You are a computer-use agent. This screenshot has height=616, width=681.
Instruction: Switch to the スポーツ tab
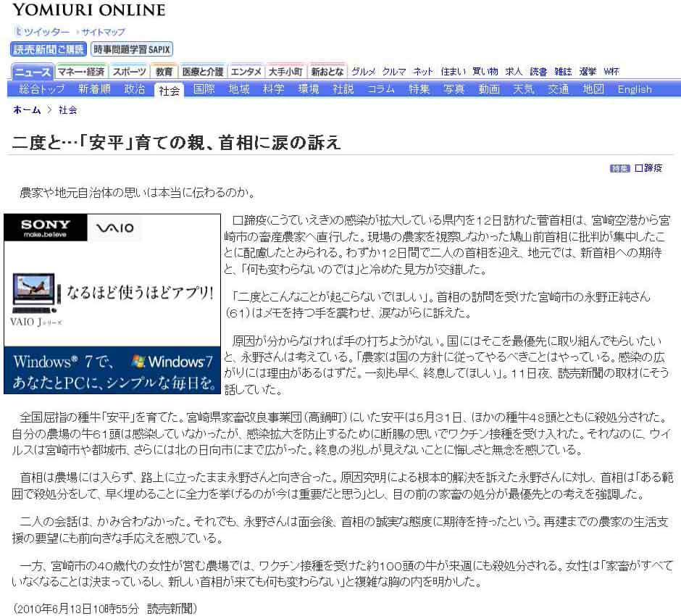(x=130, y=72)
